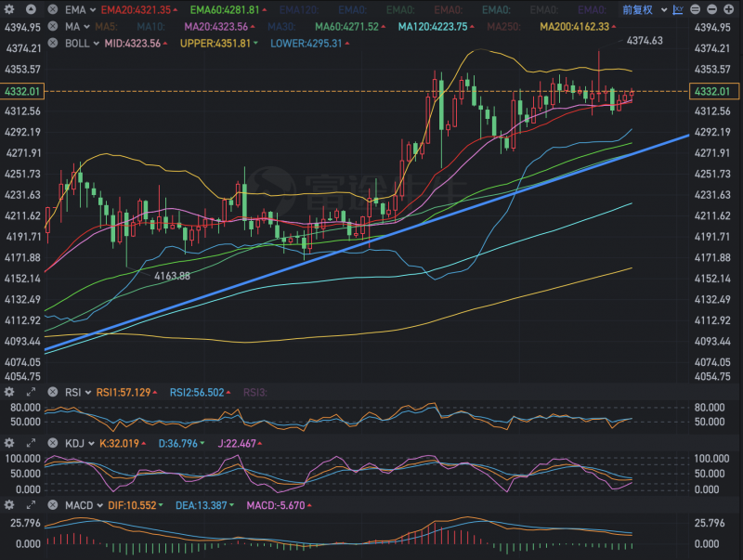Open settings gear for BOLL indicator
743x560 pixels.
(9, 43)
